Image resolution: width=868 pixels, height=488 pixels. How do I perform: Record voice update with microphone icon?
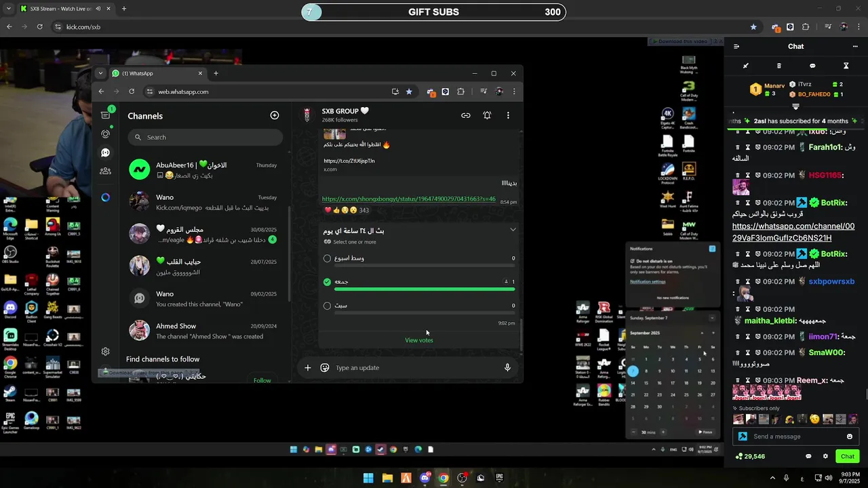tap(507, 368)
